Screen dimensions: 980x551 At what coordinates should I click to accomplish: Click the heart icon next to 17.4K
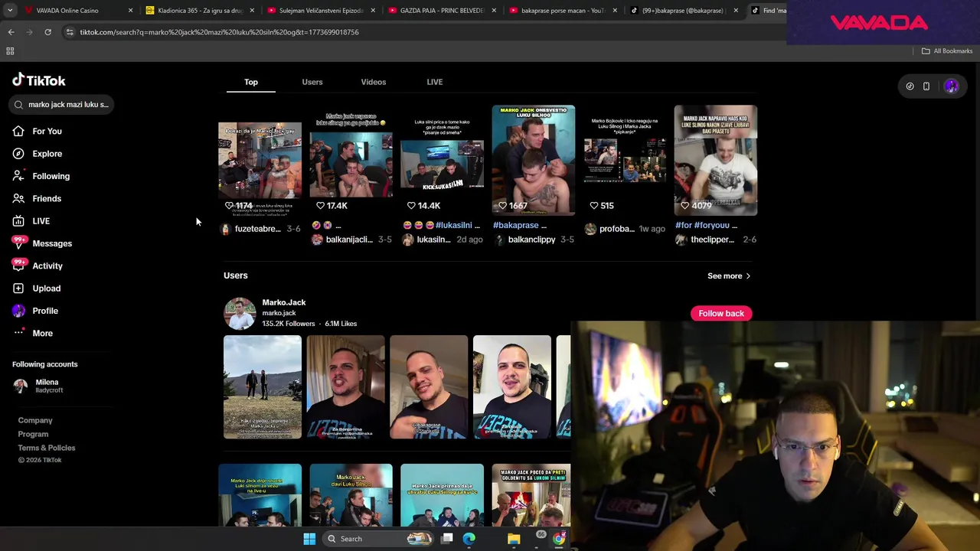pos(320,206)
